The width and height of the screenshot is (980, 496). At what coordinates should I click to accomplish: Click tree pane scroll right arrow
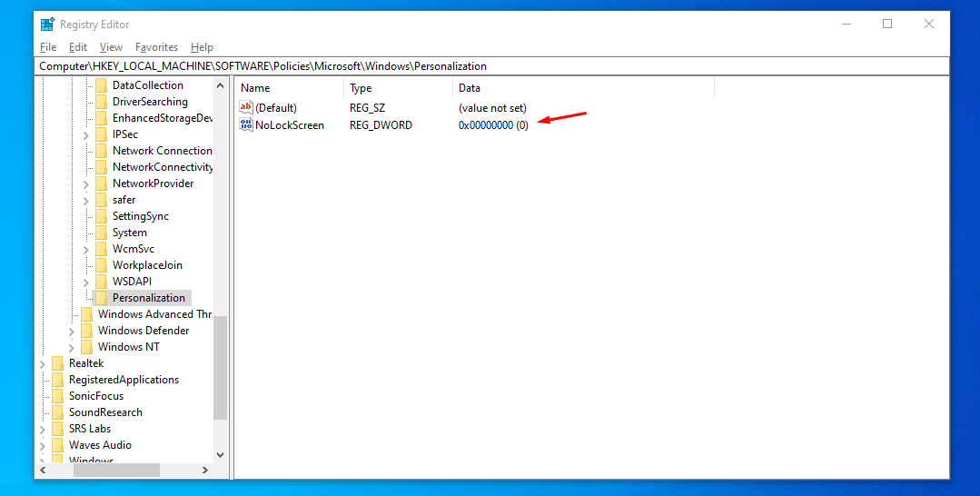point(205,470)
